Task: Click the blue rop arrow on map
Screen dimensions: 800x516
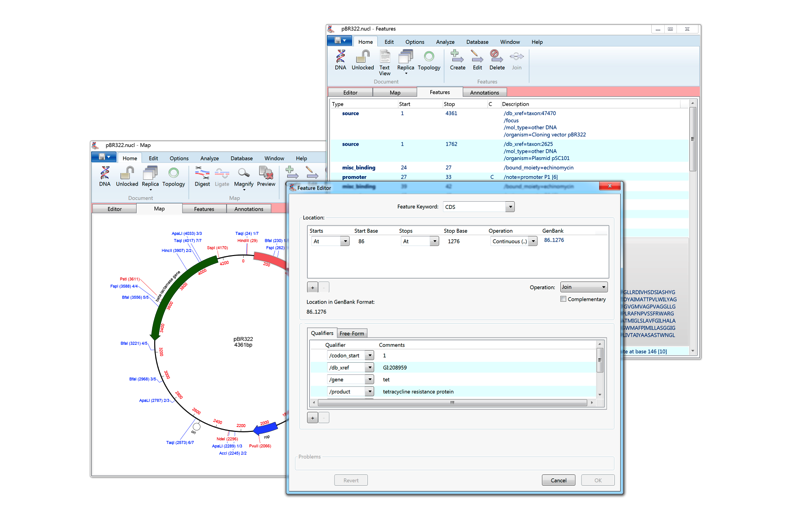Action: (x=266, y=429)
